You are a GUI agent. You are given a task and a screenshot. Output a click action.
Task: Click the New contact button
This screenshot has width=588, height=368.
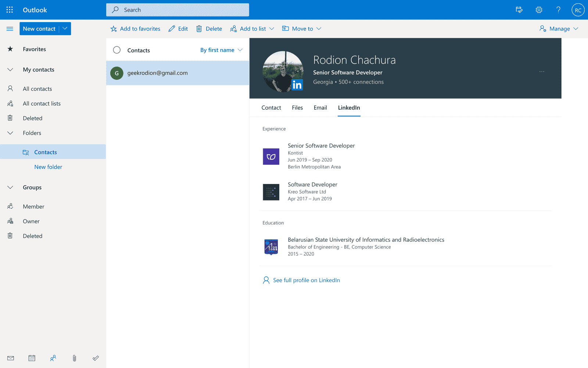[39, 28]
